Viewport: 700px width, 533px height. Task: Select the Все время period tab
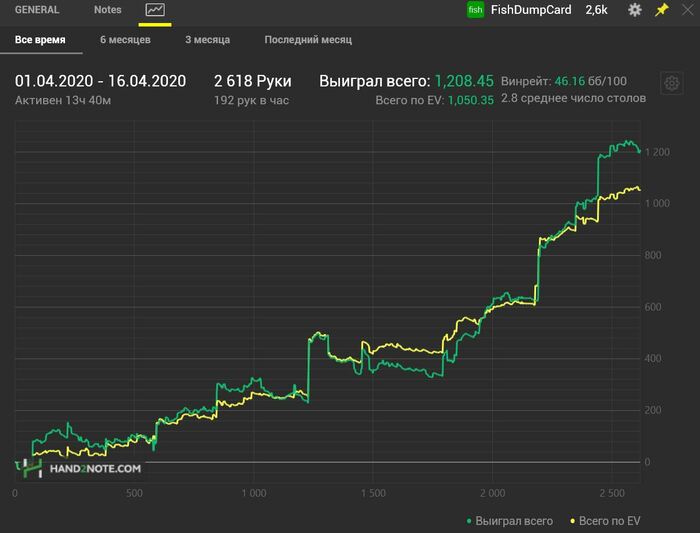tap(40, 40)
